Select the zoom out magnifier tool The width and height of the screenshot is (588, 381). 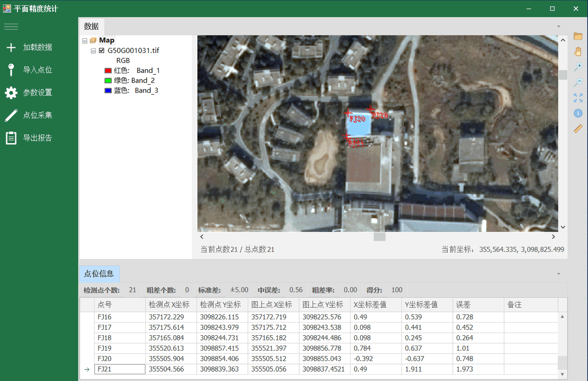click(578, 82)
